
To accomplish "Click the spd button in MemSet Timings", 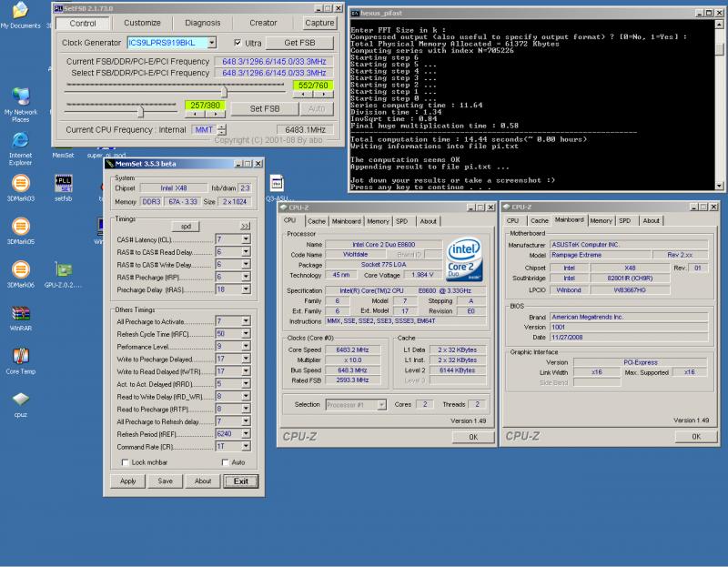I will (x=185, y=225).
